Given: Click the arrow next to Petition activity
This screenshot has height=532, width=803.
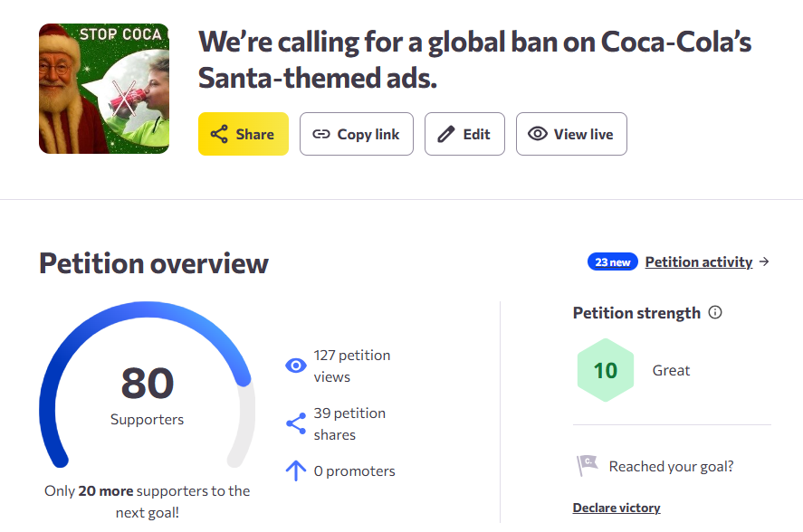Looking at the screenshot, I should (764, 262).
